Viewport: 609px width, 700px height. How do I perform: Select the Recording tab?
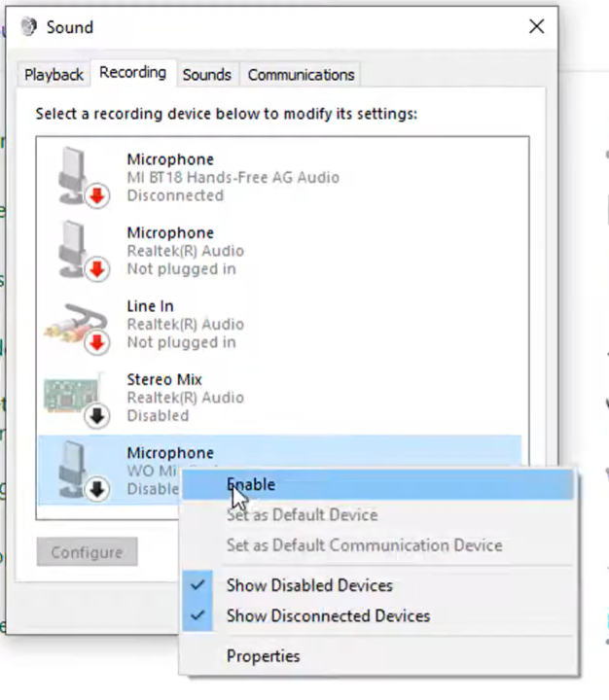click(132, 73)
